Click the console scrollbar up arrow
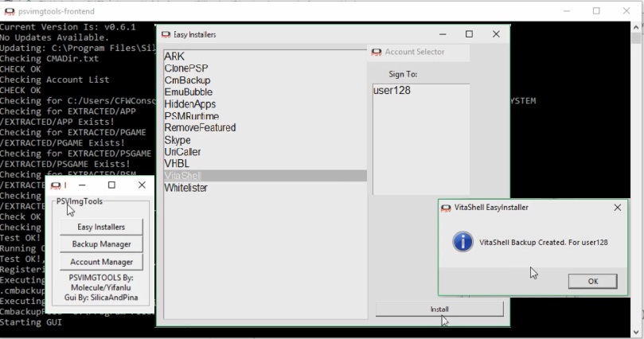Viewport: 644px width, 339px height. click(636, 27)
